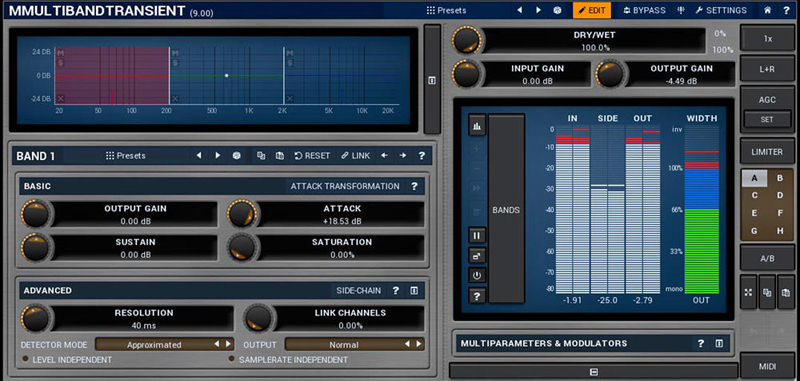The height and width of the screenshot is (381, 800).
Task: Click the ATTACK knob
Action: click(242, 214)
